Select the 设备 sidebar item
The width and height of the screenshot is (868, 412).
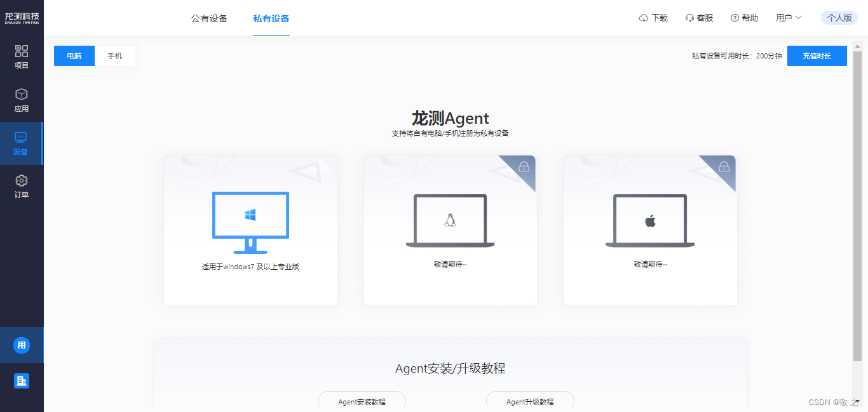[21, 143]
